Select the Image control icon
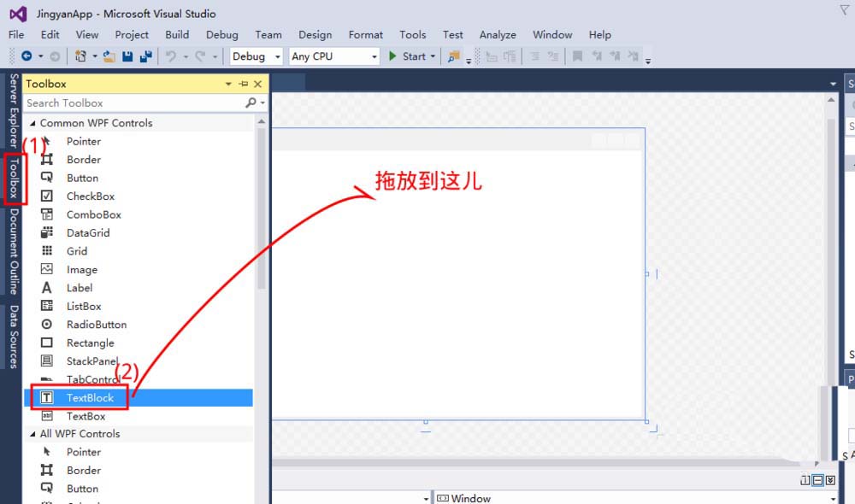 point(47,269)
